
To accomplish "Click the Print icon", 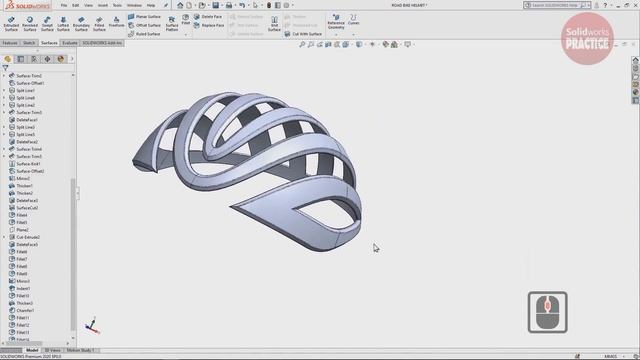I will [229, 5].
